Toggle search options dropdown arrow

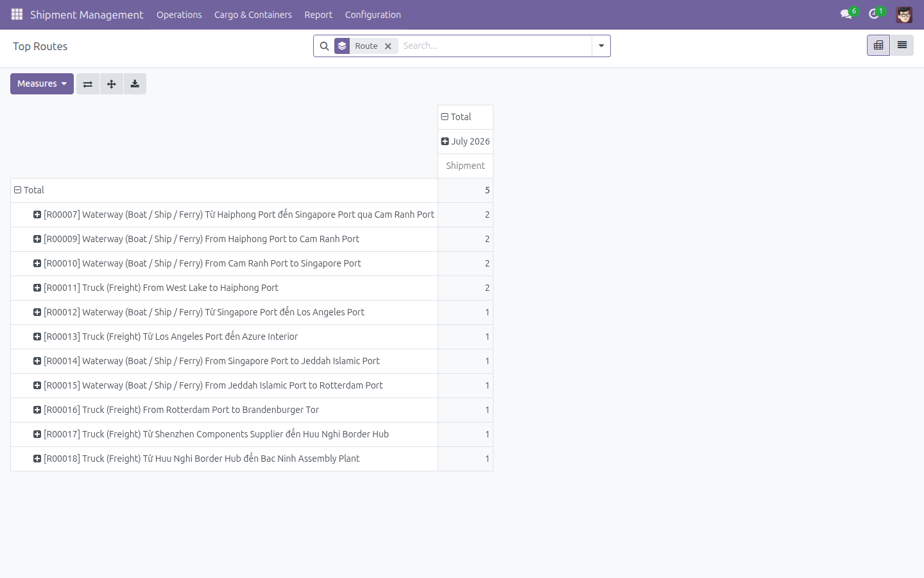tap(601, 46)
